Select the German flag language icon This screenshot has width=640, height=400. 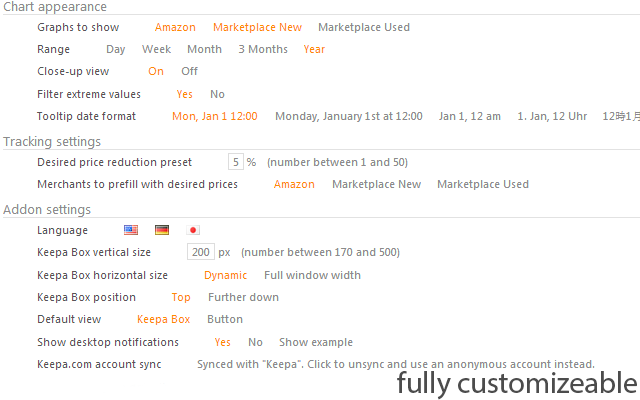[162, 230]
